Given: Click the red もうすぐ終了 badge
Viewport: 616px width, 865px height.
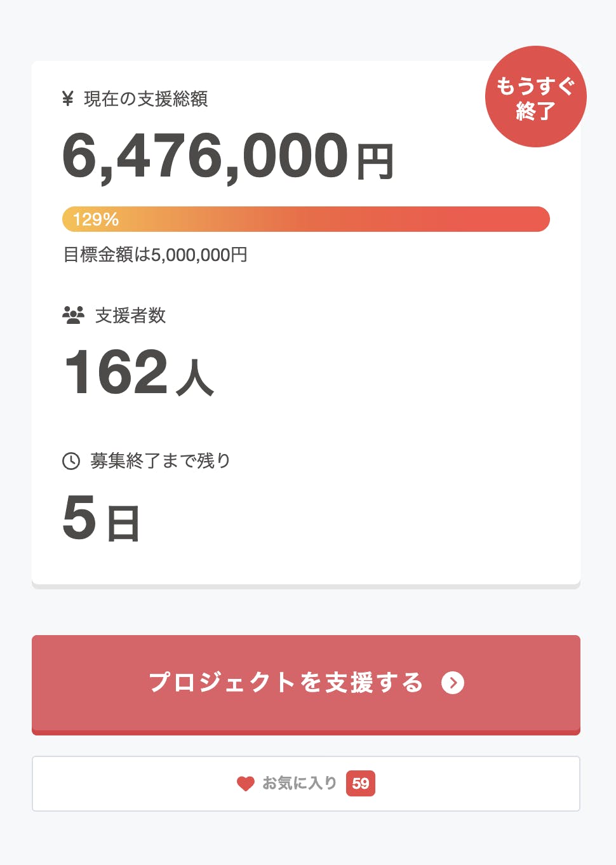Looking at the screenshot, I should pyautogui.click(x=535, y=97).
